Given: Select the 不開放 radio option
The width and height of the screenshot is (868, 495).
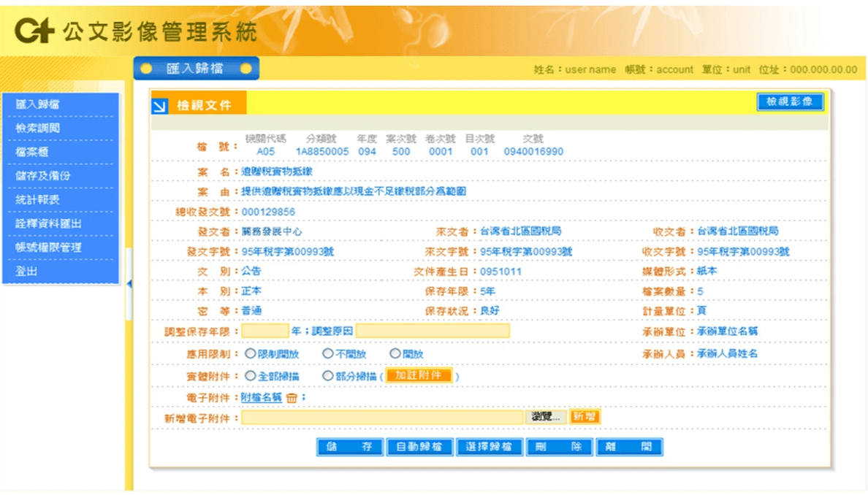Looking at the screenshot, I should 328,353.
